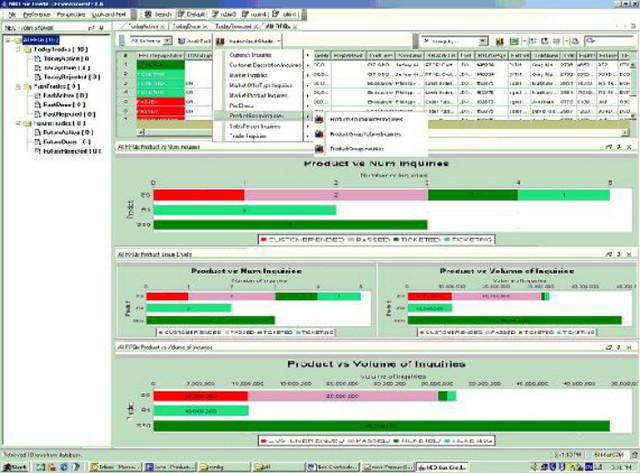Click the help quick launch icon in taskbar
Image resolution: width=640 pixels, height=473 pixels.
tap(76, 467)
